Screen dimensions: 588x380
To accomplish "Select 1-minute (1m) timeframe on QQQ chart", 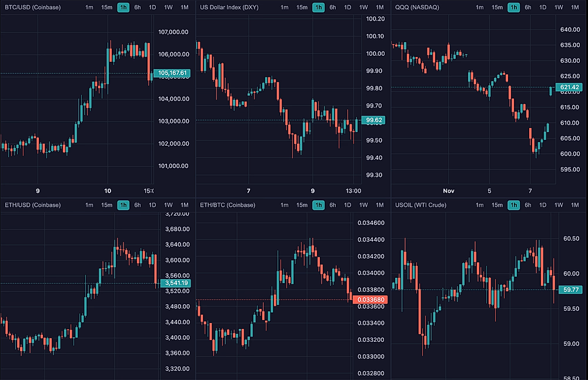I will [480, 8].
